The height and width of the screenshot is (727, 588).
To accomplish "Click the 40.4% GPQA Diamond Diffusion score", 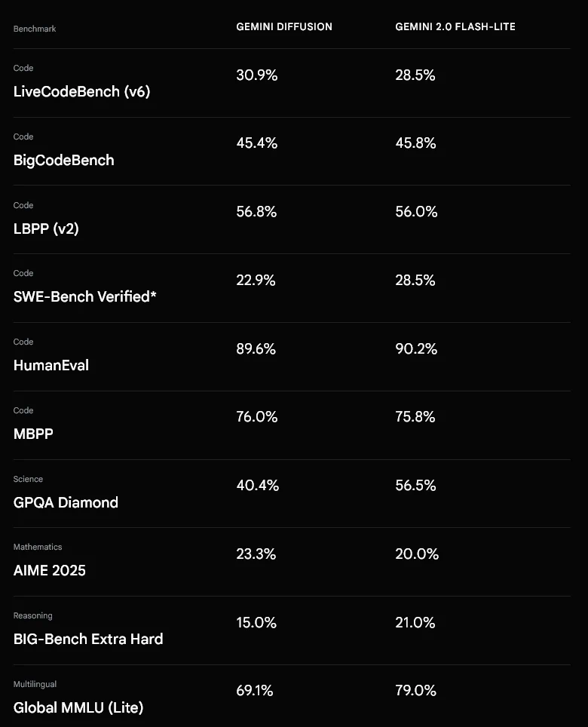I will tap(258, 486).
